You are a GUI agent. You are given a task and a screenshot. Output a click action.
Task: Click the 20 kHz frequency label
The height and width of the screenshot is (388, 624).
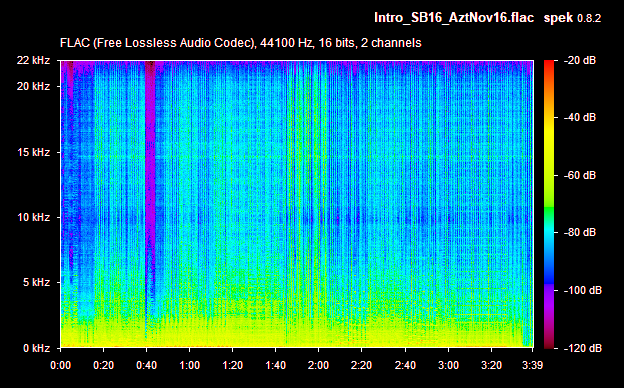(33, 86)
